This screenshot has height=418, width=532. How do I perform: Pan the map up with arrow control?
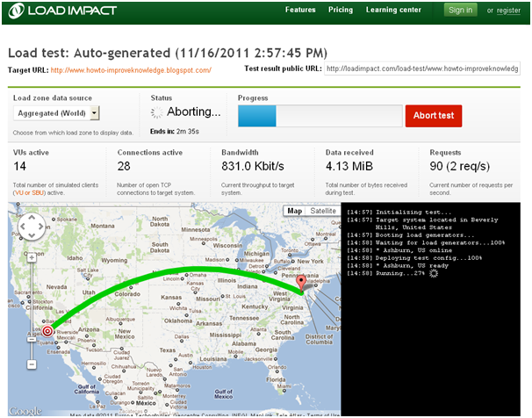[32, 218]
